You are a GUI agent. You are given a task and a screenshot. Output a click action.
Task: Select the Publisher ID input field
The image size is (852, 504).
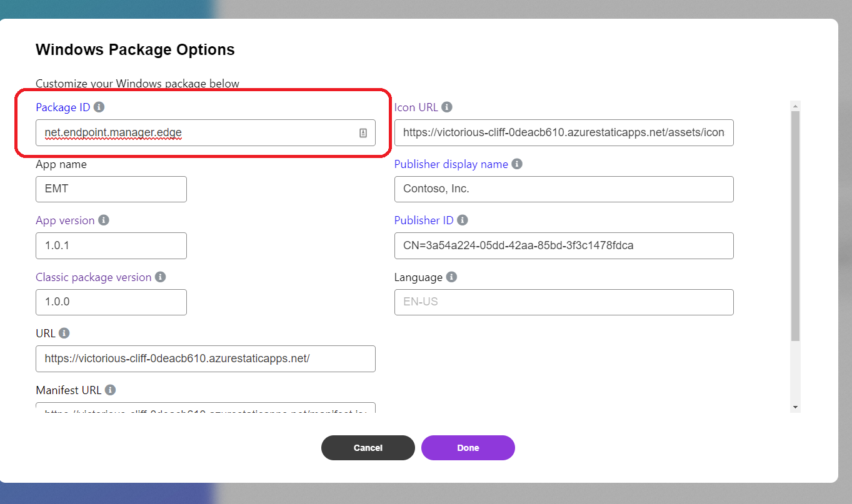pyautogui.click(x=563, y=245)
